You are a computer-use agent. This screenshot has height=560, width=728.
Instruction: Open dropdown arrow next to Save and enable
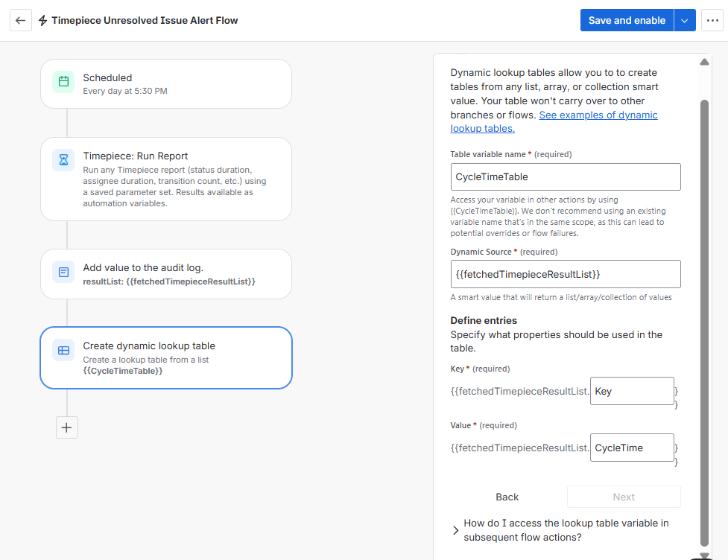click(x=685, y=20)
